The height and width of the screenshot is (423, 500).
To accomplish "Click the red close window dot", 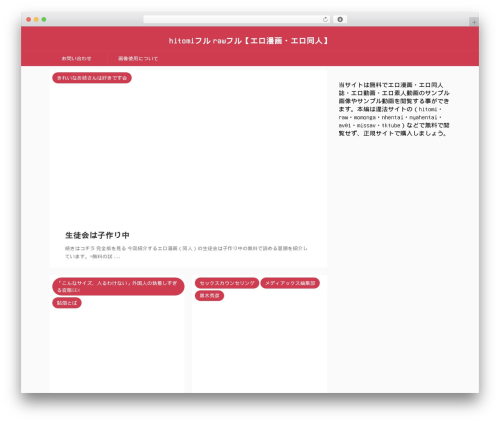I will (29, 20).
